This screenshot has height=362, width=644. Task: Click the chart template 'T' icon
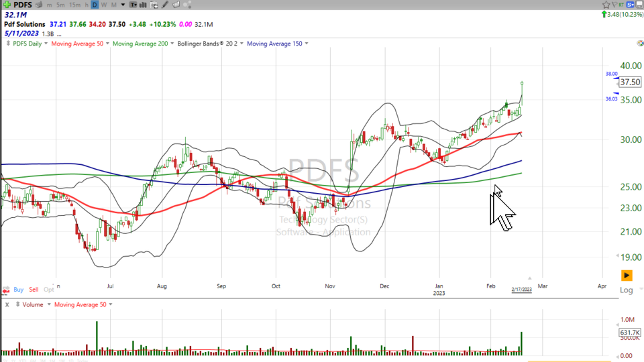point(133,5)
